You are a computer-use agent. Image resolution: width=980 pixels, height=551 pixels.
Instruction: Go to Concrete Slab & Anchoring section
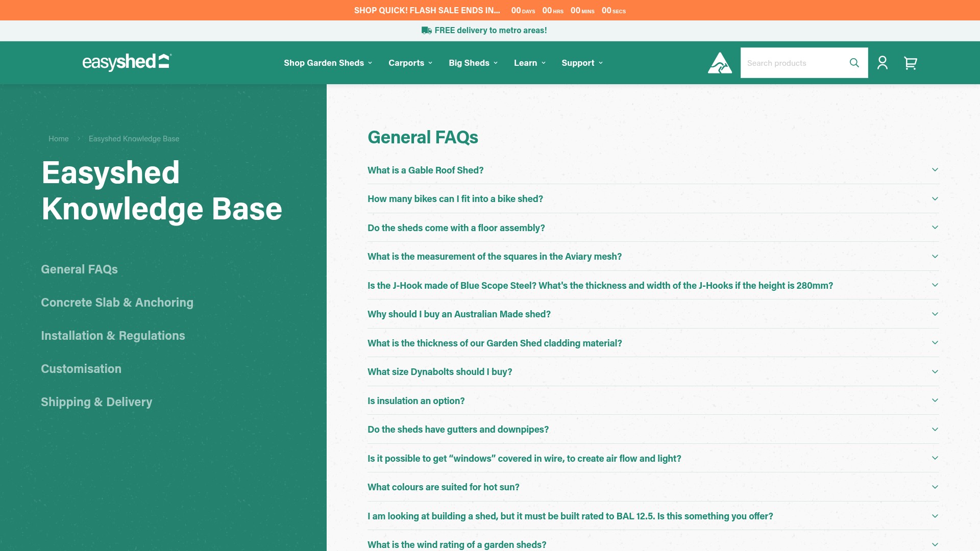[x=117, y=303]
